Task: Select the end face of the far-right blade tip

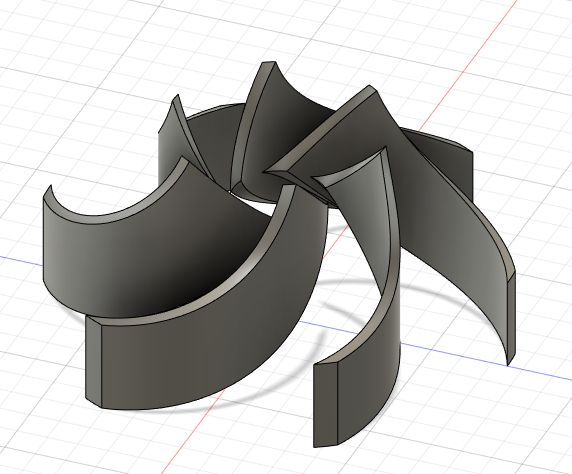Action: (511, 317)
